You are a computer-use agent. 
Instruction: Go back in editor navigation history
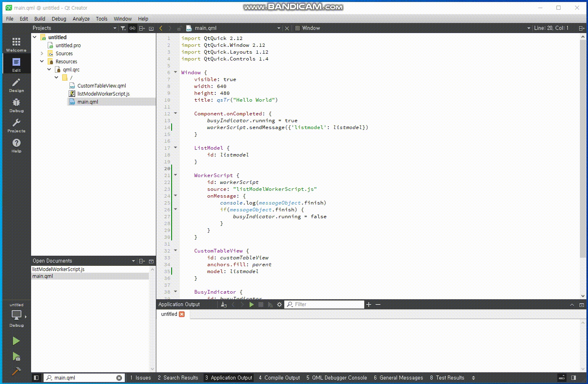pos(161,28)
